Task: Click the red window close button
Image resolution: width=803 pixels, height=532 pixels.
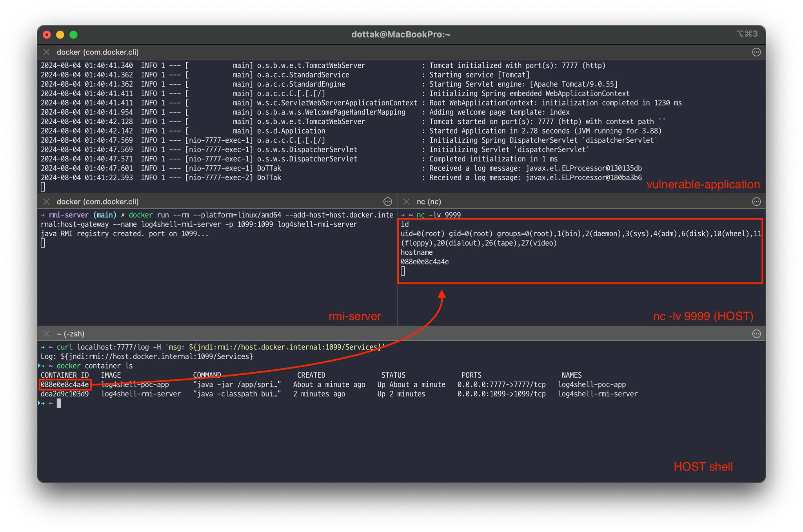Action: tap(47, 35)
